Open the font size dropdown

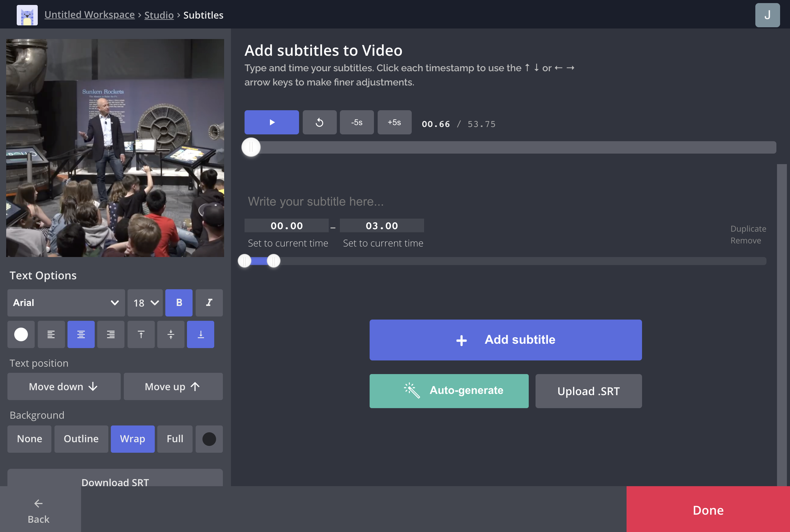pos(145,303)
